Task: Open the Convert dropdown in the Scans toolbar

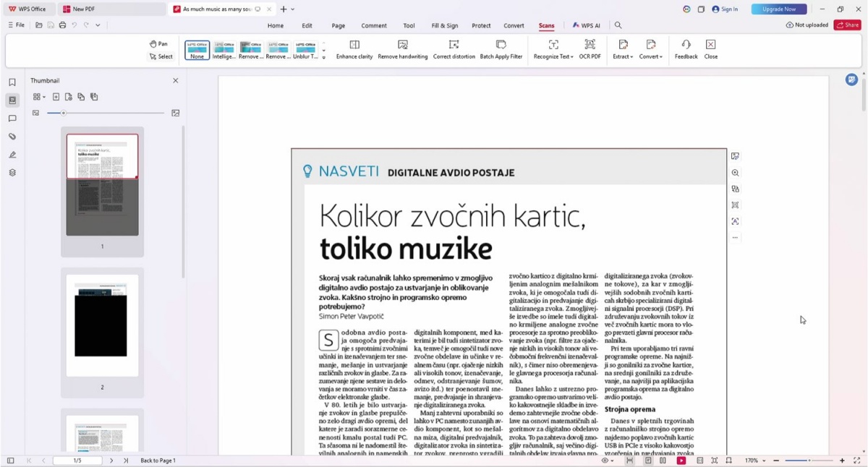Action: coord(651,49)
